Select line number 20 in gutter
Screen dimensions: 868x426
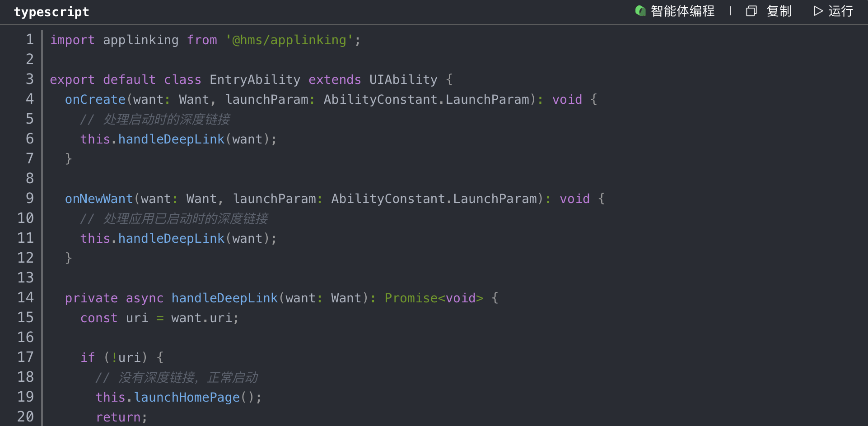point(26,417)
